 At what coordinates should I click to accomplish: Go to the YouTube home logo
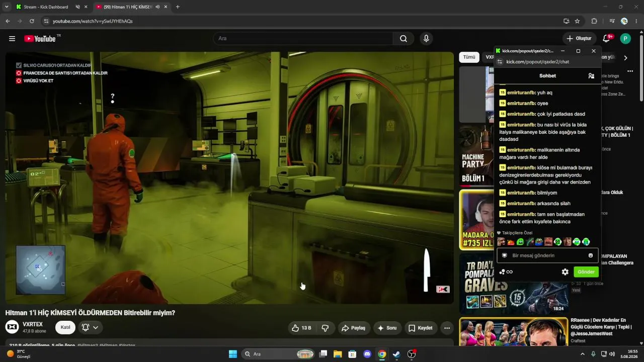coord(40,39)
